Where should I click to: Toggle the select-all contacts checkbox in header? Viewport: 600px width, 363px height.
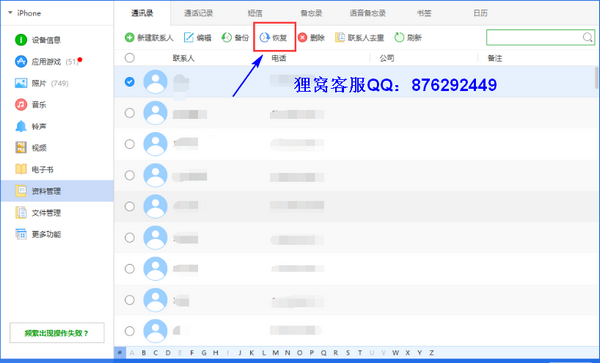coord(130,58)
